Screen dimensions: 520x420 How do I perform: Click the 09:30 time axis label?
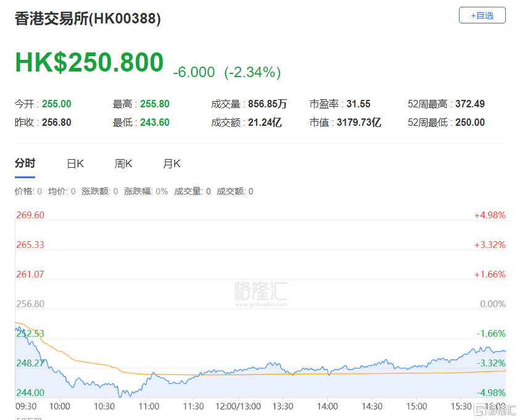(26, 406)
